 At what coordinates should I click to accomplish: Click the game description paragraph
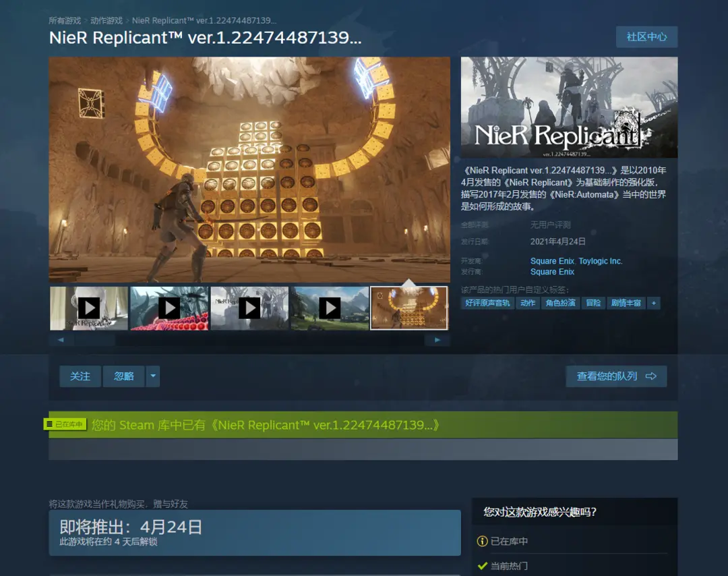click(564, 188)
